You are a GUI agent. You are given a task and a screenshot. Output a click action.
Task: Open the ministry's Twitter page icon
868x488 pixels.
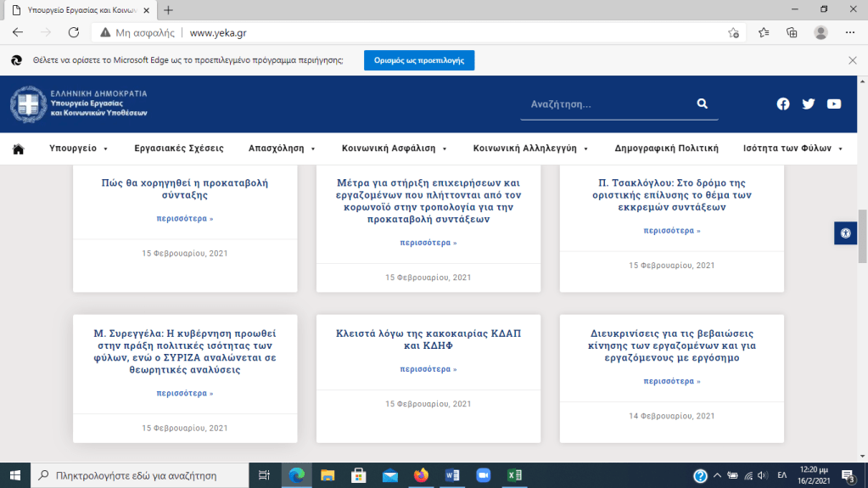[808, 104]
